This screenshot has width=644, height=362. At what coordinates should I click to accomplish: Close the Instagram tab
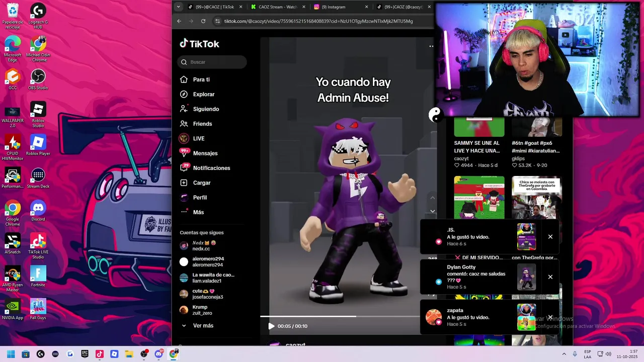[x=366, y=7]
